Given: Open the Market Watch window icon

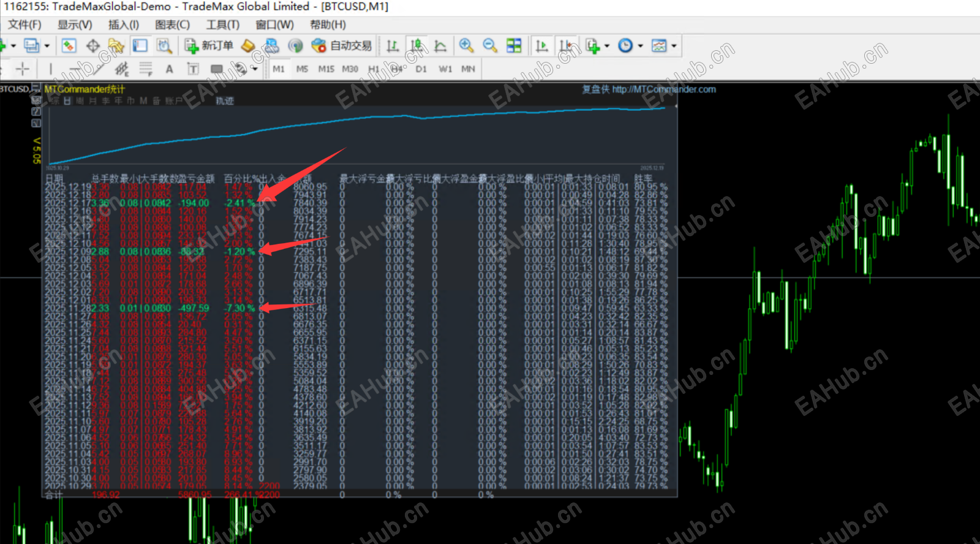Looking at the screenshot, I should tap(69, 46).
